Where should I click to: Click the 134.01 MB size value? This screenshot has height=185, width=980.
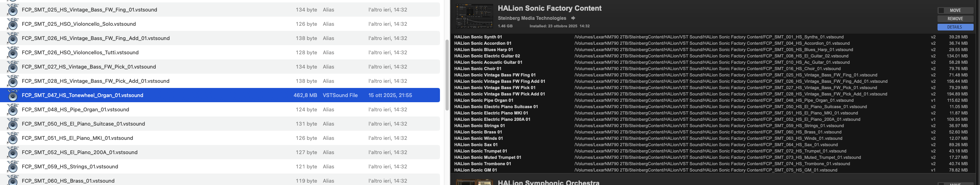coord(957,56)
